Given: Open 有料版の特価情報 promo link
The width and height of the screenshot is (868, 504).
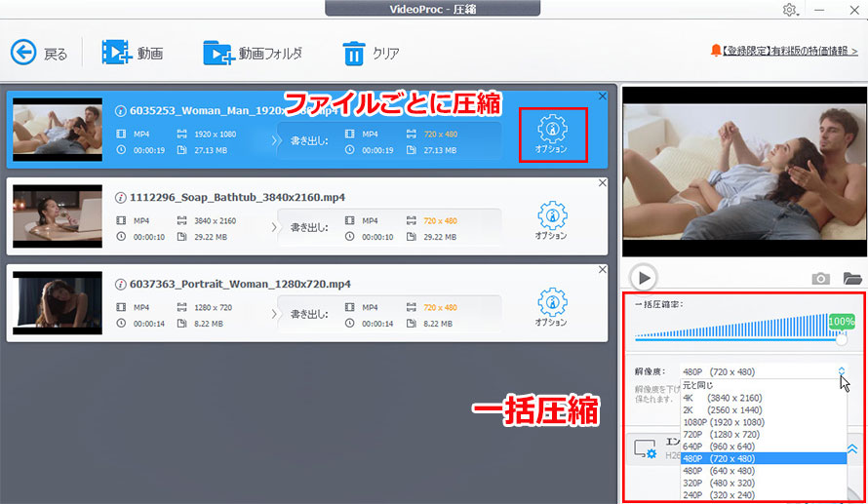Looking at the screenshot, I should click(x=791, y=51).
